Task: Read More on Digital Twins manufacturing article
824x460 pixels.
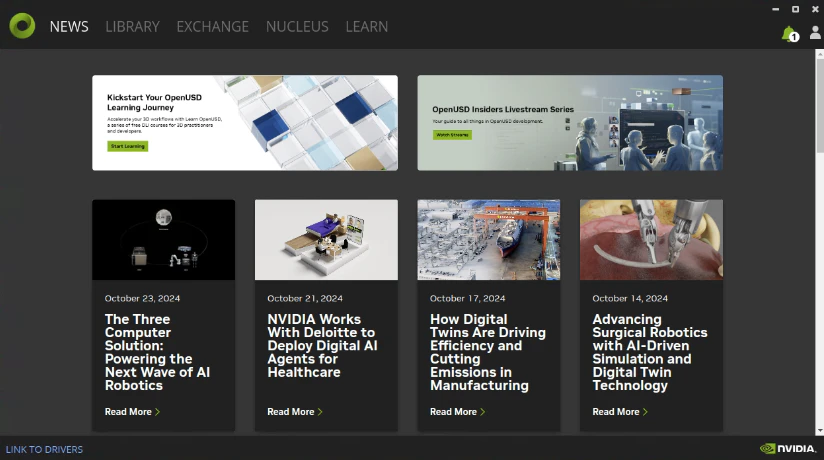Action: [453, 412]
